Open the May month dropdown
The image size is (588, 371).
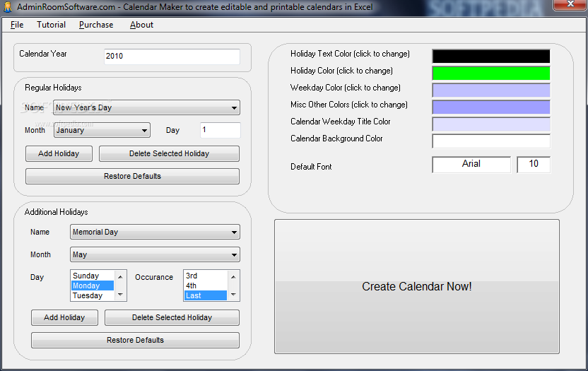pos(155,254)
